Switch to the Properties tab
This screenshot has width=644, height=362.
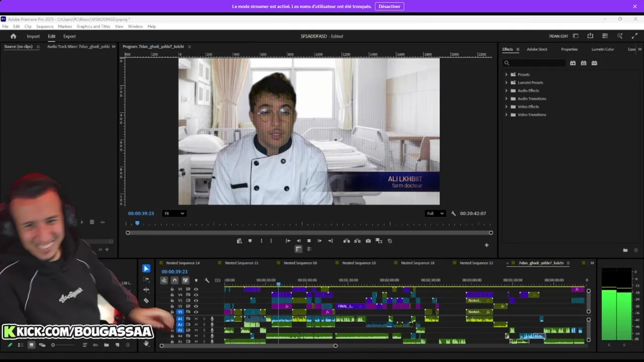(x=569, y=49)
